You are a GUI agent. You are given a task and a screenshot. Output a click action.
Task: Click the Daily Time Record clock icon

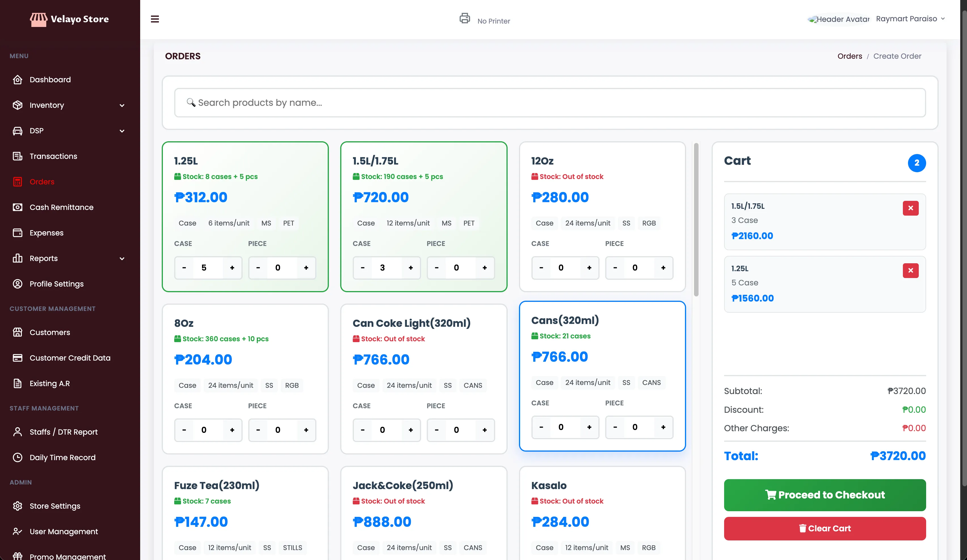(x=18, y=458)
